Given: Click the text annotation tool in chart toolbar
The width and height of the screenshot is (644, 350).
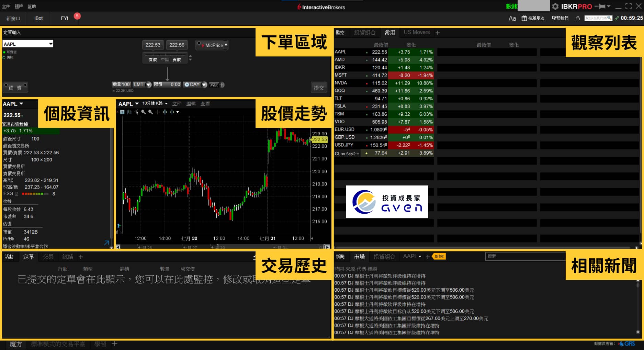Looking at the screenshot, I should [x=122, y=112].
